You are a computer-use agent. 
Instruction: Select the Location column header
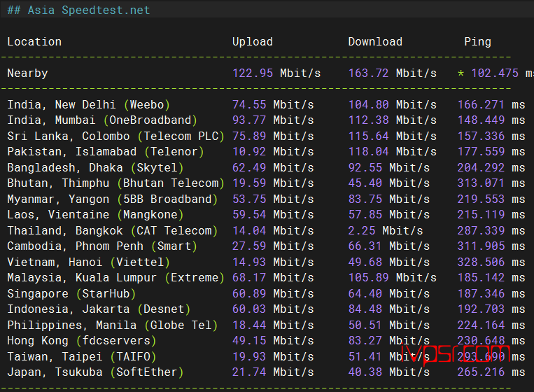tap(34, 41)
